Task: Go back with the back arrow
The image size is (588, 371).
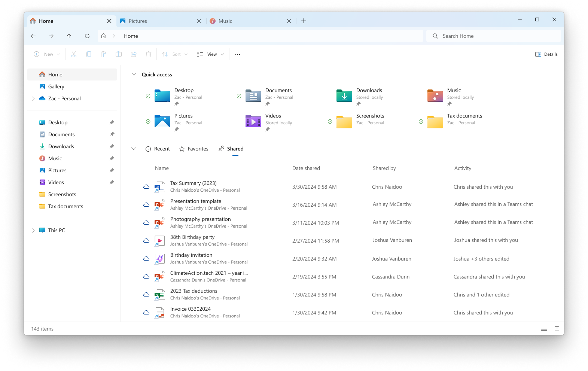Action: click(x=33, y=36)
